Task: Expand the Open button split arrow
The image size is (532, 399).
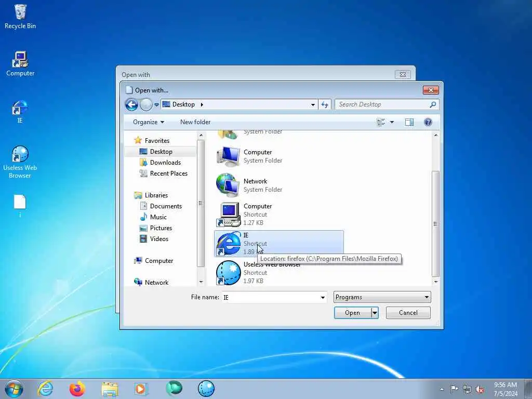Action: [375, 313]
